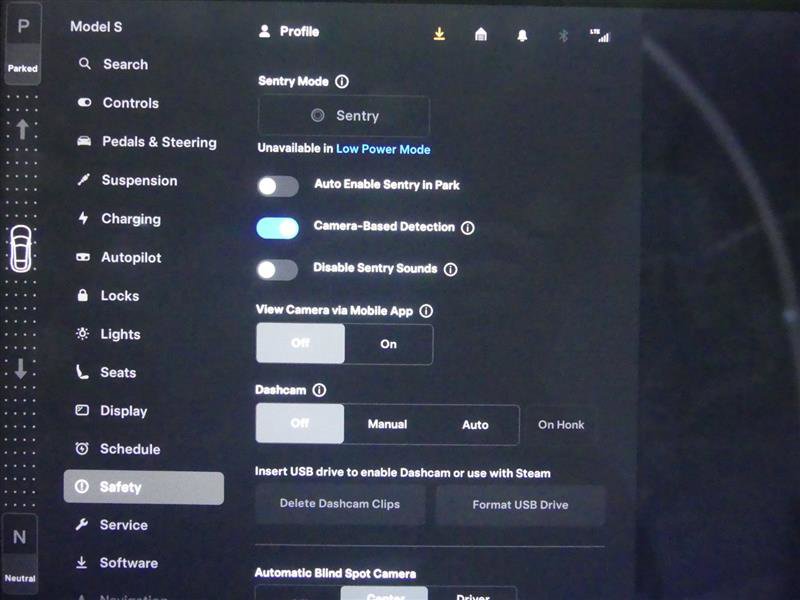Click the Automatic Blind Spot Camera heading
Screen dimensions: 800x600
coord(335,573)
